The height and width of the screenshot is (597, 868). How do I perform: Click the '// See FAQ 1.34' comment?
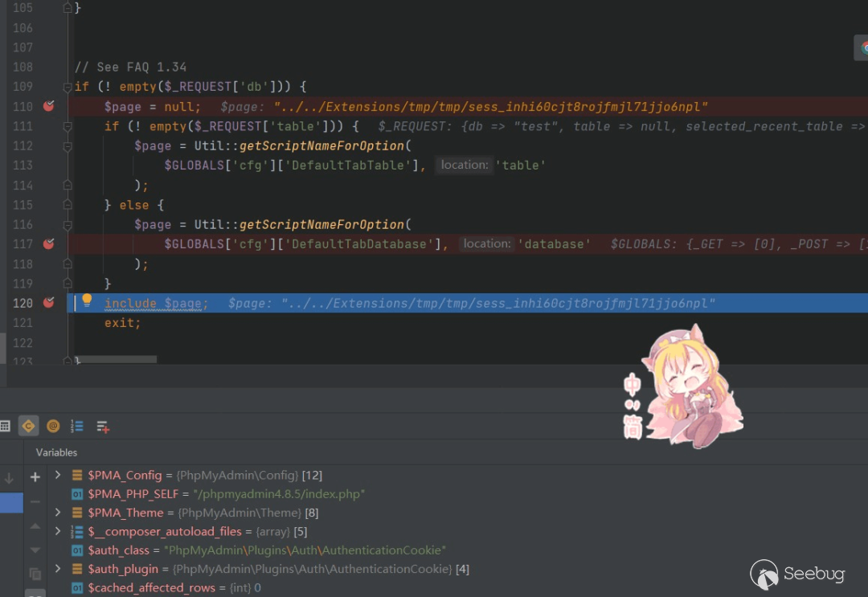(x=130, y=67)
